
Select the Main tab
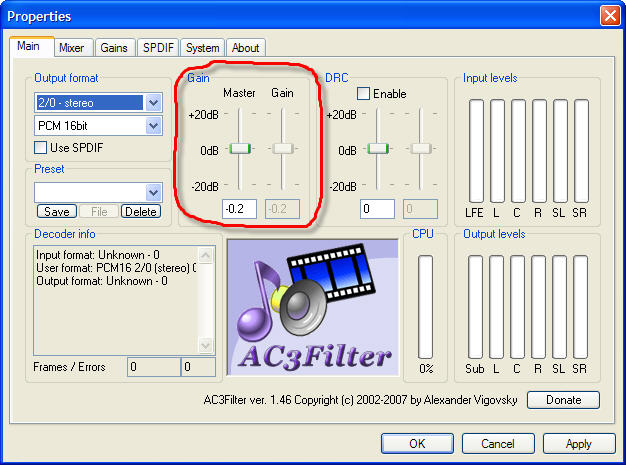[x=31, y=46]
